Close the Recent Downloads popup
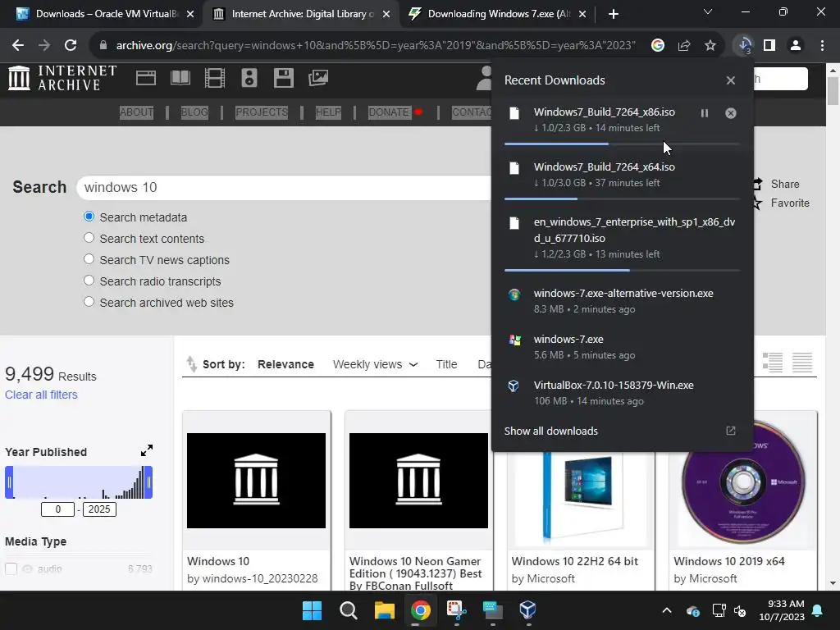The width and height of the screenshot is (840, 630). 731,80
